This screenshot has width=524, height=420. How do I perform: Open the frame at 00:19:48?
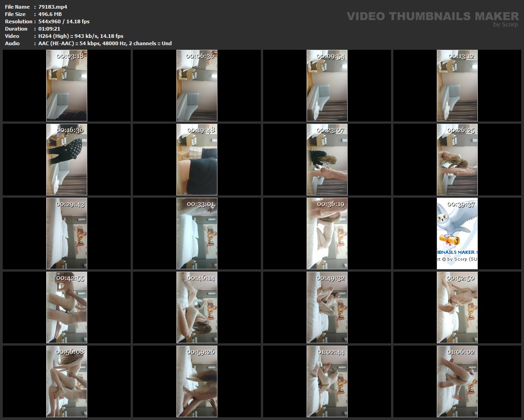tap(197, 160)
